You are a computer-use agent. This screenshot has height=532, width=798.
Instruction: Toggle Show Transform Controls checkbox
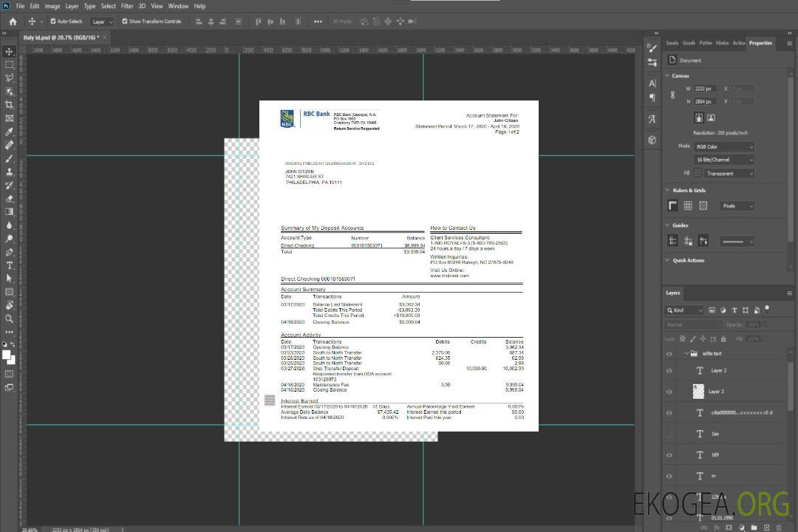(125, 21)
